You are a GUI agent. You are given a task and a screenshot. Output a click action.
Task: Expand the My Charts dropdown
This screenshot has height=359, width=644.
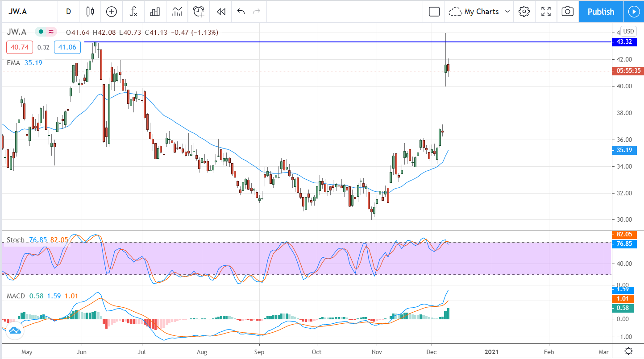pyautogui.click(x=480, y=12)
